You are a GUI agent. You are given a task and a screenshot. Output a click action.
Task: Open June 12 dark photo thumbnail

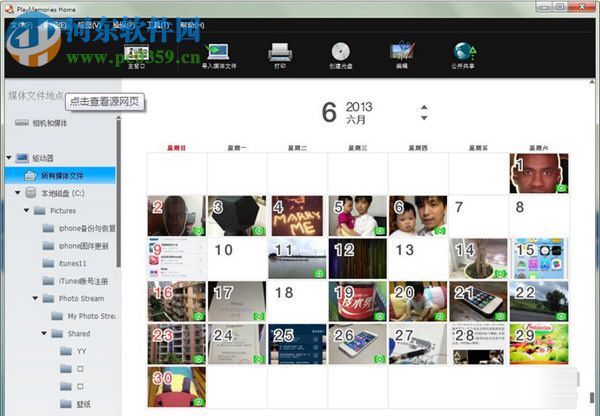coord(357,258)
